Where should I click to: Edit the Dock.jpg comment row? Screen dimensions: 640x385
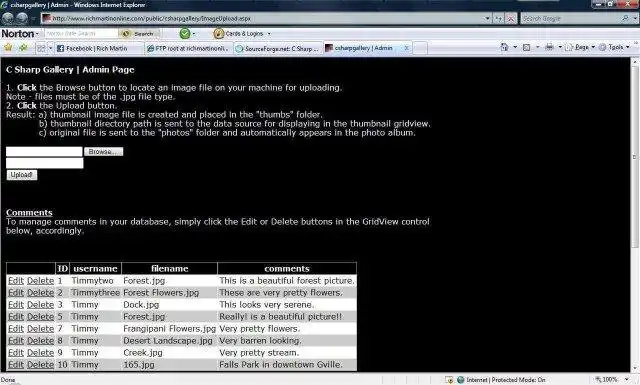coord(16,305)
